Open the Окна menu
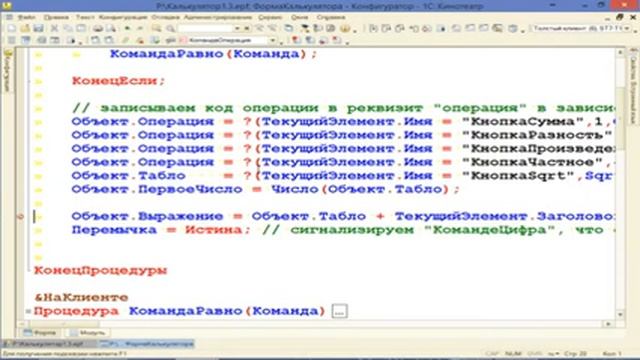Screen dimensions: 640x360 pyautogui.click(x=299, y=17)
